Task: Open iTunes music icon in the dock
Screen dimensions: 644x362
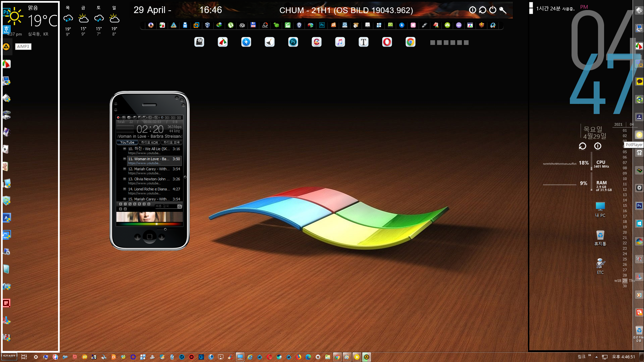Action: tap(340, 42)
